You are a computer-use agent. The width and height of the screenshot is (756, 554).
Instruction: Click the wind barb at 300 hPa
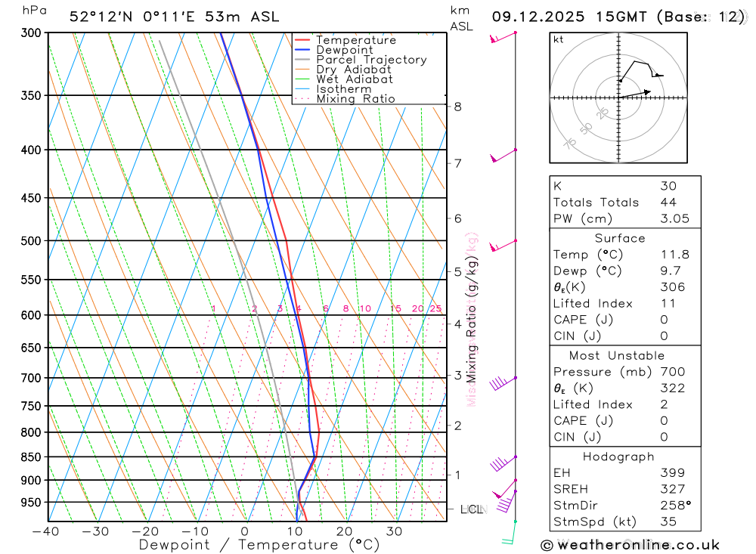coord(503,37)
